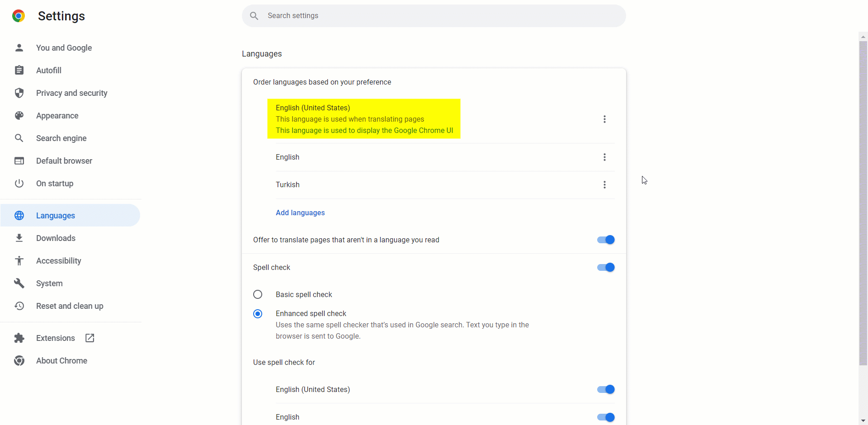Click the Chrome logo beside Settings title
Image resolution: width=868 pixels, height=425 pixels.
pyautogui.click(x=19, y=16)
